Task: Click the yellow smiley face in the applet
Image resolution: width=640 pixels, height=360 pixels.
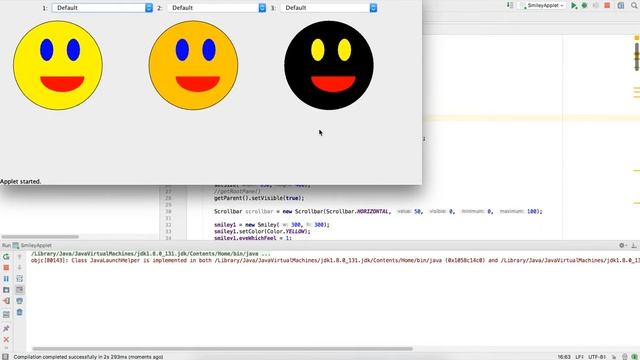Action: (58, 65)
